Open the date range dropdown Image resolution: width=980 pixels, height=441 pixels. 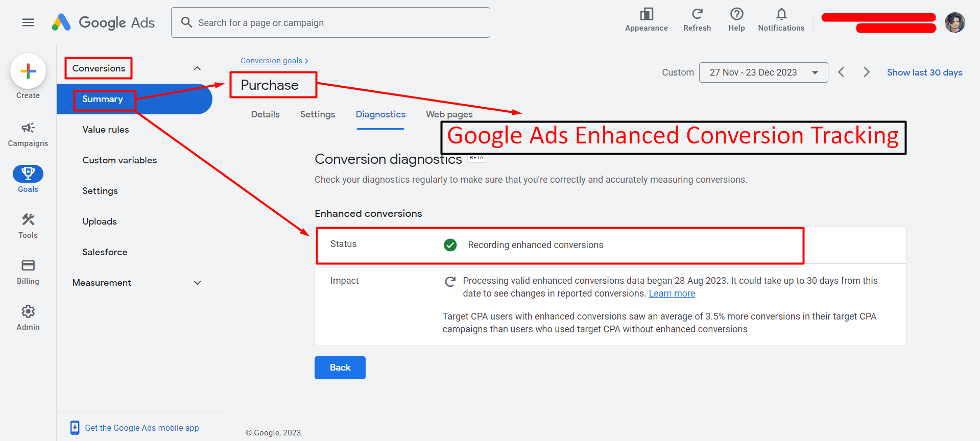[x=763, y=72]
